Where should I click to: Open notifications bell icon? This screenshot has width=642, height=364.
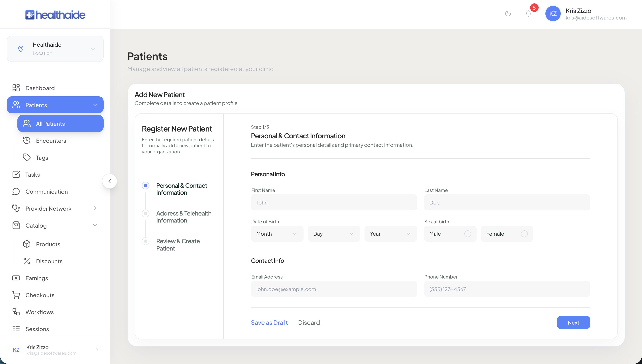(528, 14)
